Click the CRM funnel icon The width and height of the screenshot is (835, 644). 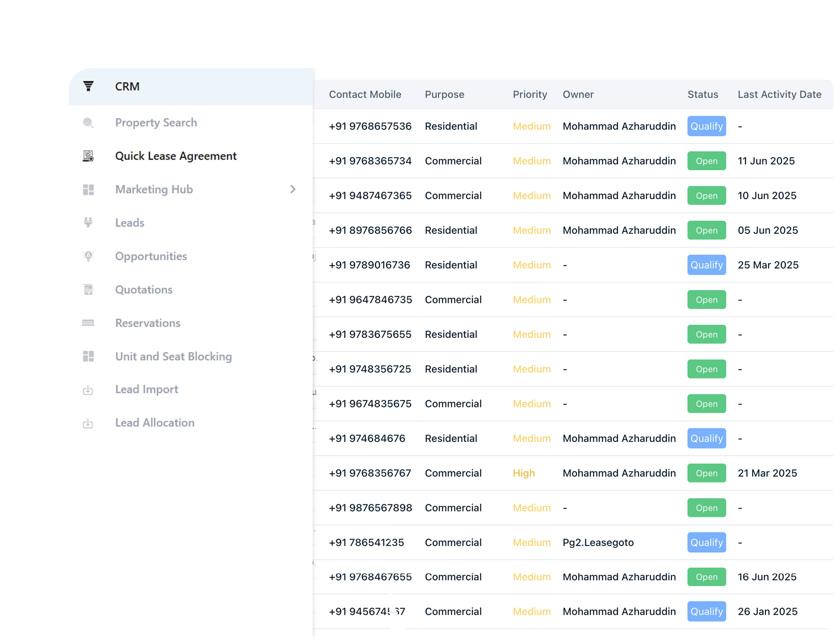(88, 86)
